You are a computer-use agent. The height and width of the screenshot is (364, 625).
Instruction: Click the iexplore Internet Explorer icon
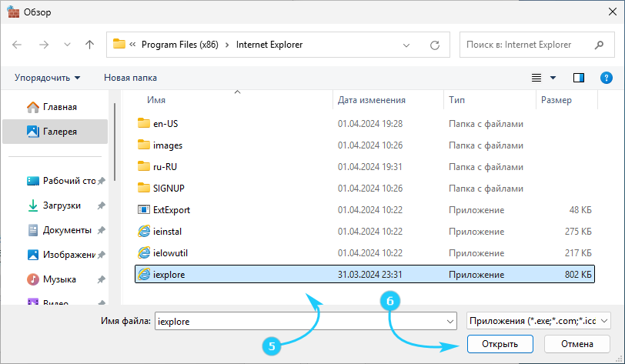pyautogui.click(x=143, y=274)
